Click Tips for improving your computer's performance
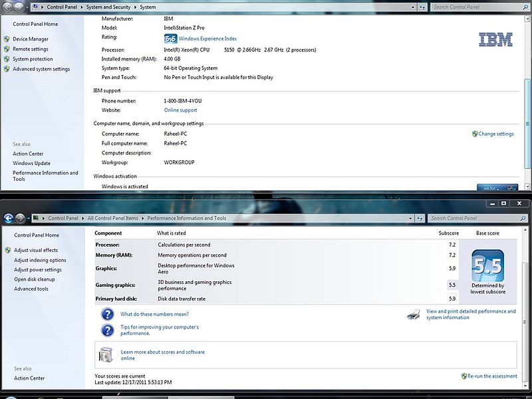 [160, 330]
